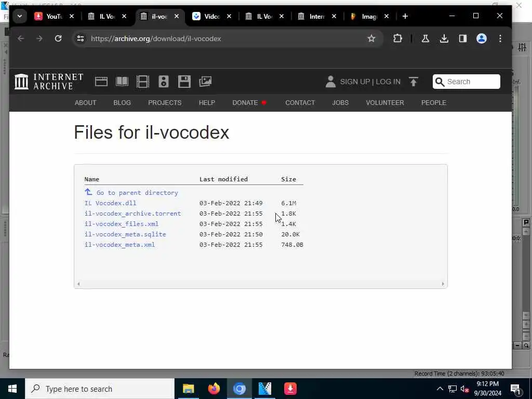This screenshot has height=399, width=532.
Task: Open il-vocodex_files.xml link
Action: pyautogui.click(x=122, y=224)
